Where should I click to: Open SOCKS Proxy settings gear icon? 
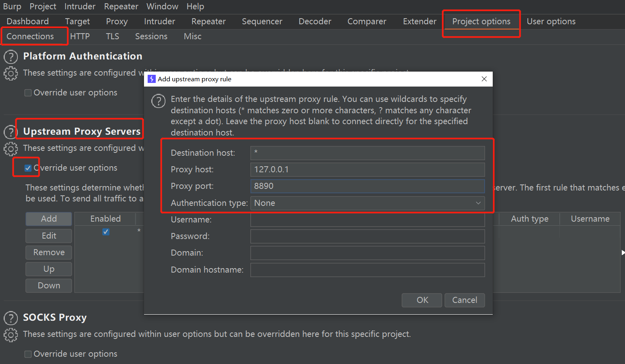pos(11,335)
